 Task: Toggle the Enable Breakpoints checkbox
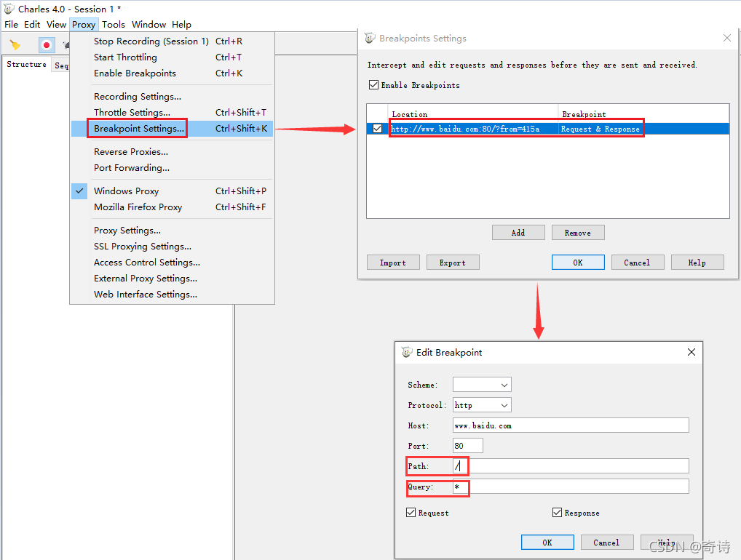pyautogui.click(x=373, y=85)
